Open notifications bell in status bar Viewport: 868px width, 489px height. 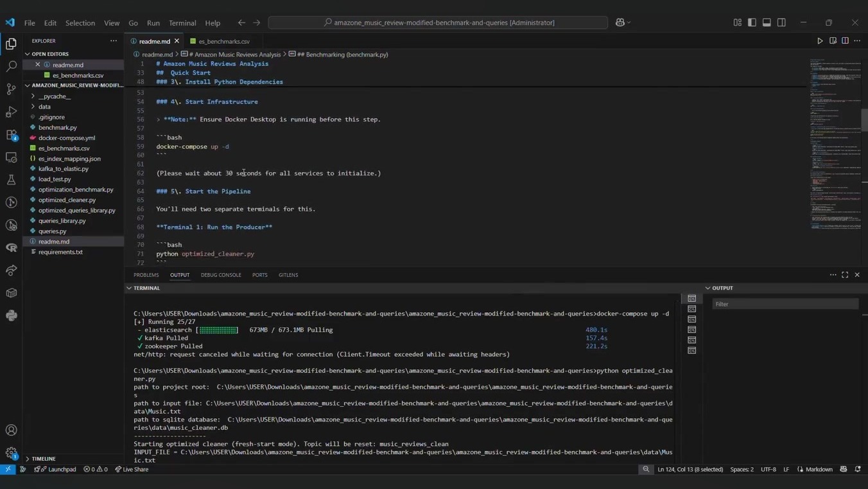pyautogui.click(x=858, y=470)
